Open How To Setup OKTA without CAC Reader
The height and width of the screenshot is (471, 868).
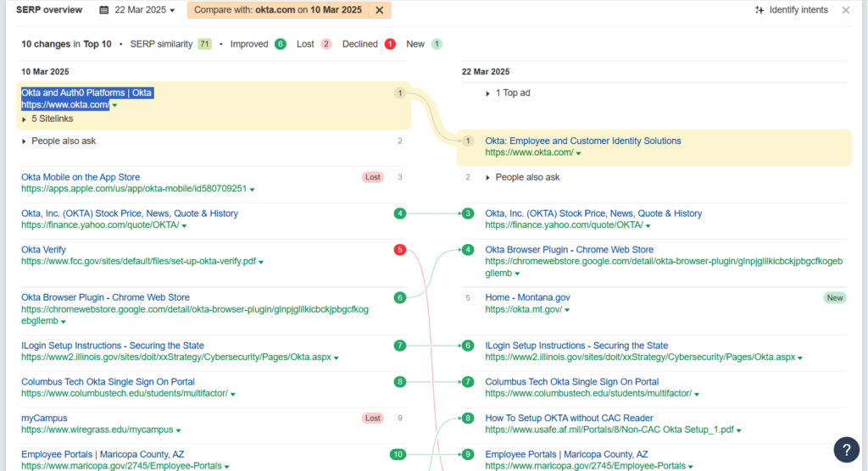point(569,418)
